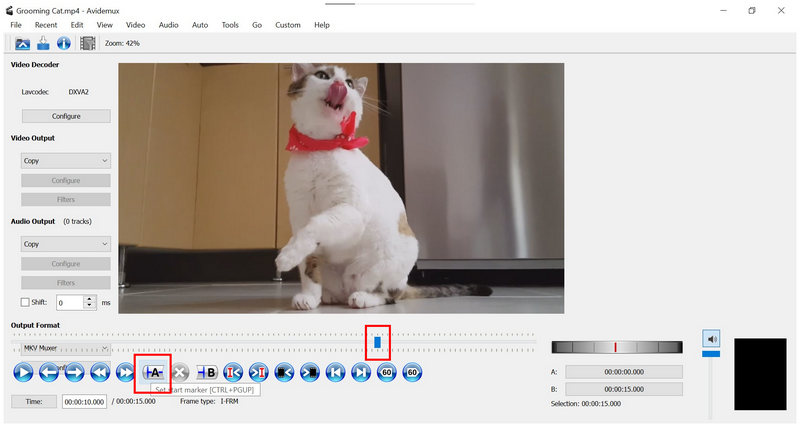Click the jog shuttle wheel slider
This screenshot has height=427, width=800.
(617, 347)
